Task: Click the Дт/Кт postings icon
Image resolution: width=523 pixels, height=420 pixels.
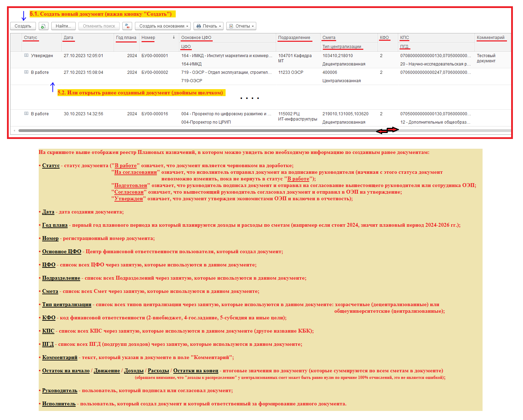Action: 127,26
